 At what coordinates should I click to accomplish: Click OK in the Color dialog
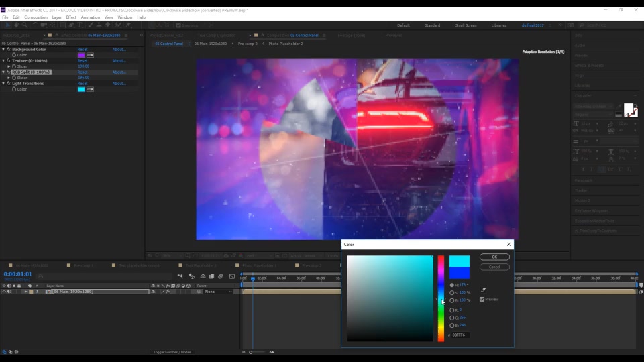point(494,257)
